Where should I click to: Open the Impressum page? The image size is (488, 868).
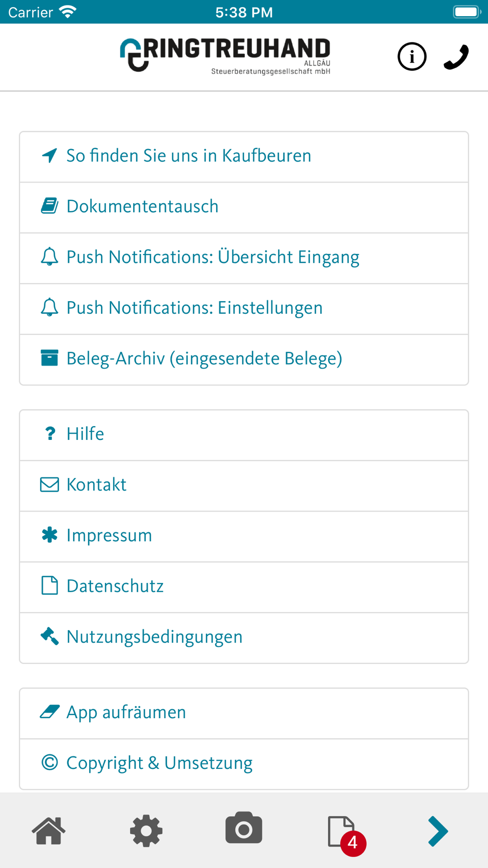click(x=244, y=537)
